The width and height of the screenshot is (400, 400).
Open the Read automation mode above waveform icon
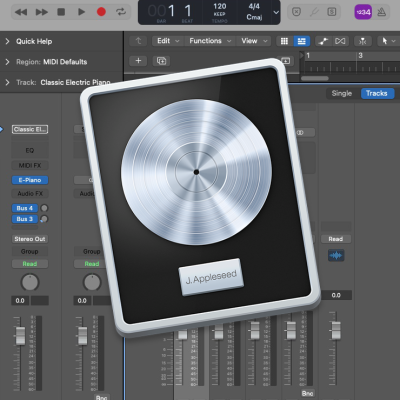[x=336, y=239]
